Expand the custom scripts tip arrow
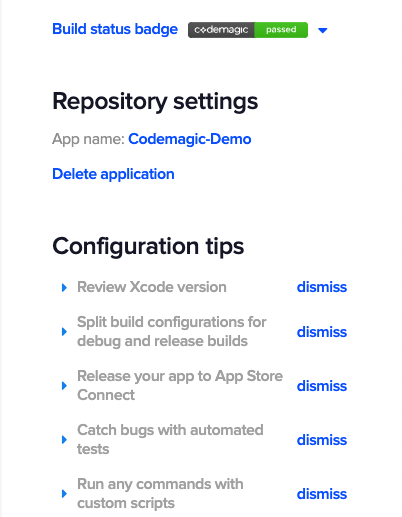This screenshot has width=402, height=517. coord(64,494)
